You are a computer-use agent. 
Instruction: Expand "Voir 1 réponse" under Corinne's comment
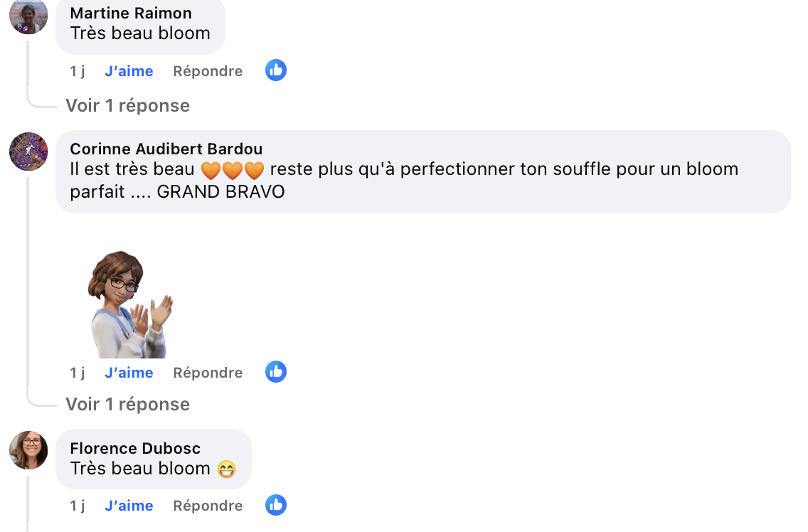point(128,405)
